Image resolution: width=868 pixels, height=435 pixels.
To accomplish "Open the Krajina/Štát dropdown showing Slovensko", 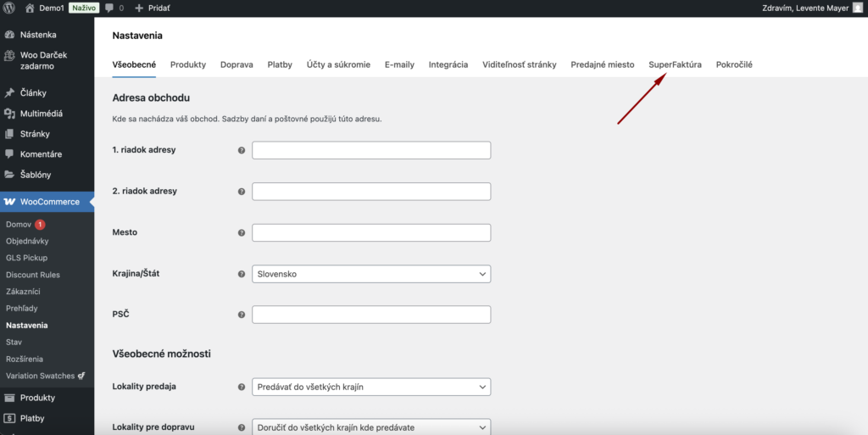I will [x=371, y=274].
